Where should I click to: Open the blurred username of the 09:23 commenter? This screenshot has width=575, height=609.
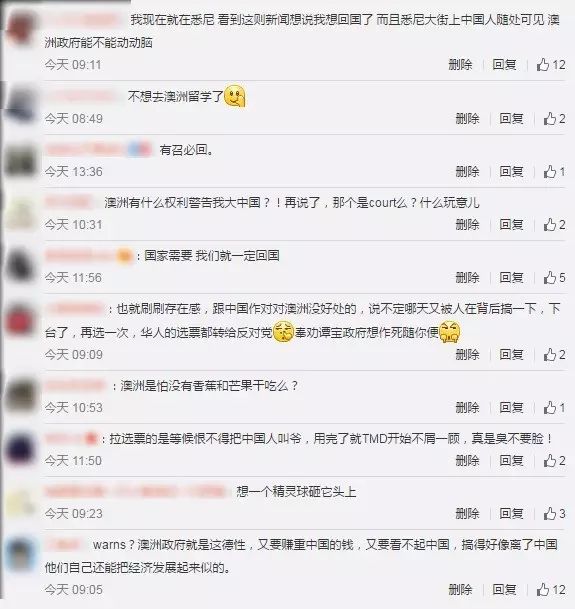click(x=135, y=492)
